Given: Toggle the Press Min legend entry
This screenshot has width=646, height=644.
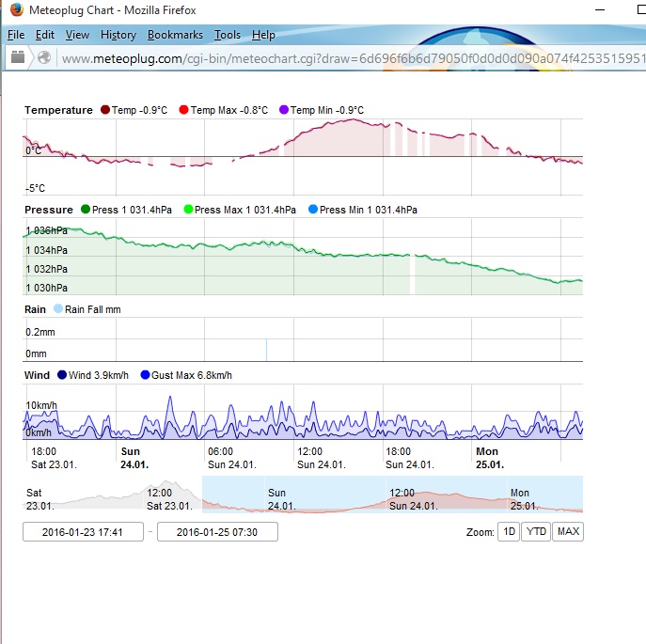Looking at the screenshot, I should tap(362, 210).
